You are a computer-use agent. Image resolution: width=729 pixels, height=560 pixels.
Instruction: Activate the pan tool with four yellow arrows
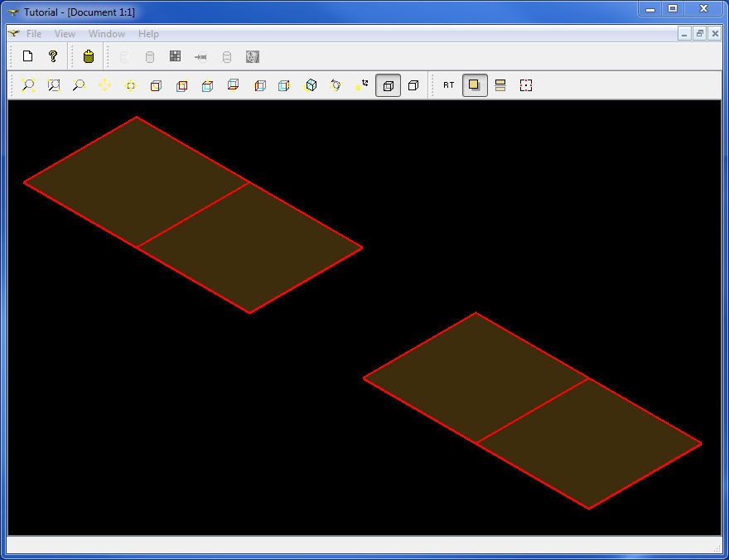(x=104, y=85)
